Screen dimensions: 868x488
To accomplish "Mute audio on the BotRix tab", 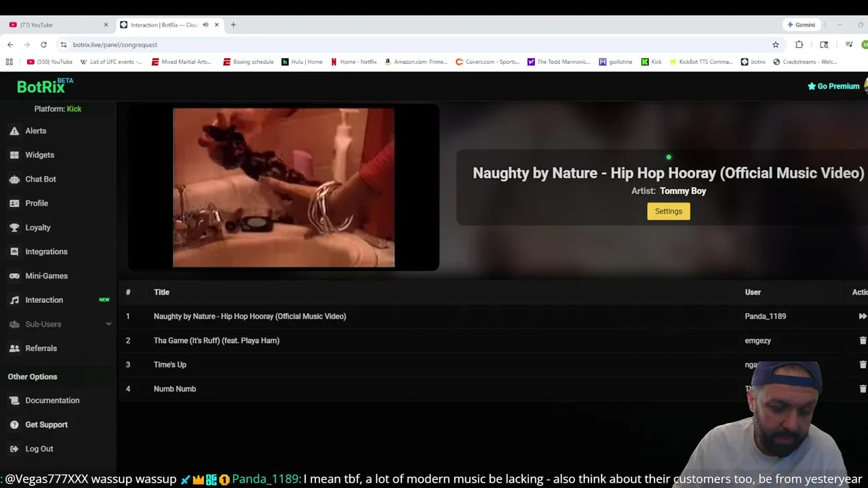I will [205, 25].
